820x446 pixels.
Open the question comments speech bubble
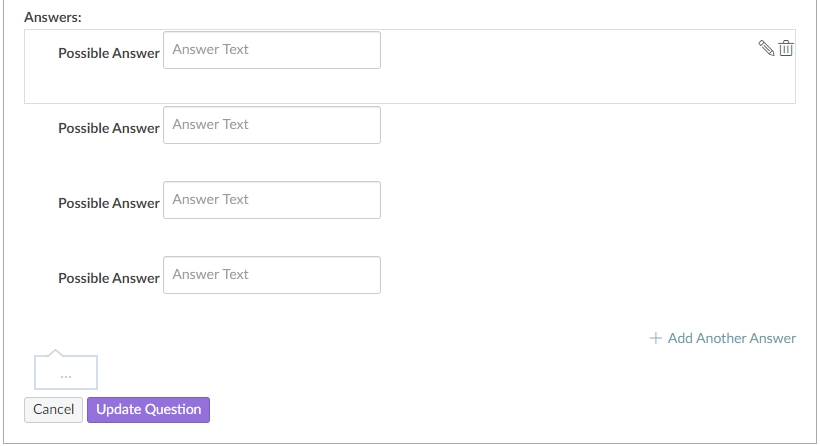(66, 372)
